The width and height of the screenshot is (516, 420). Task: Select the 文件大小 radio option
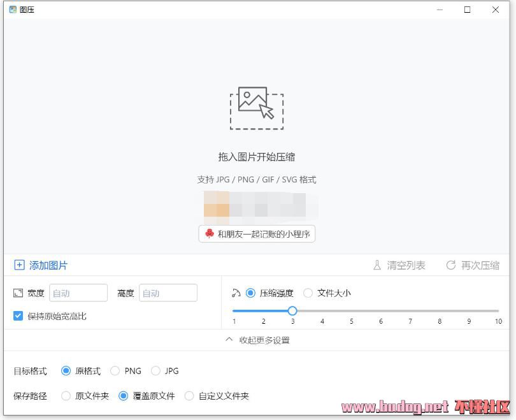pos(308,293)
